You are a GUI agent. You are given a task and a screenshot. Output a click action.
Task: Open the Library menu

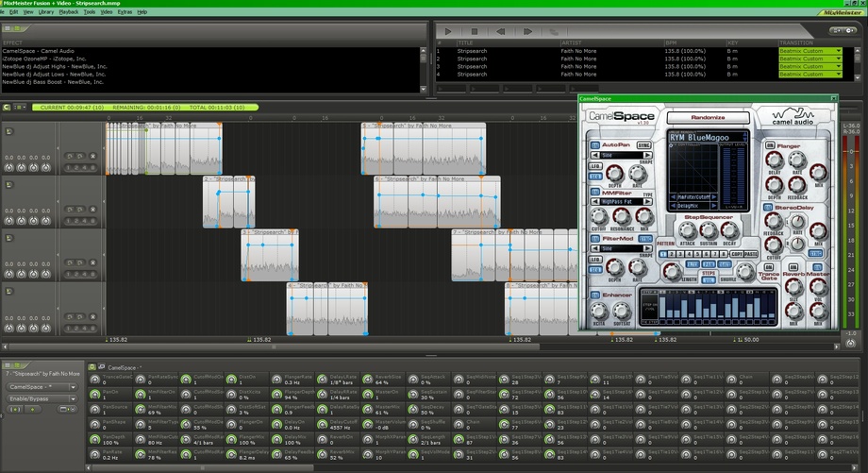pyautogui.click(x=44, y=11)
